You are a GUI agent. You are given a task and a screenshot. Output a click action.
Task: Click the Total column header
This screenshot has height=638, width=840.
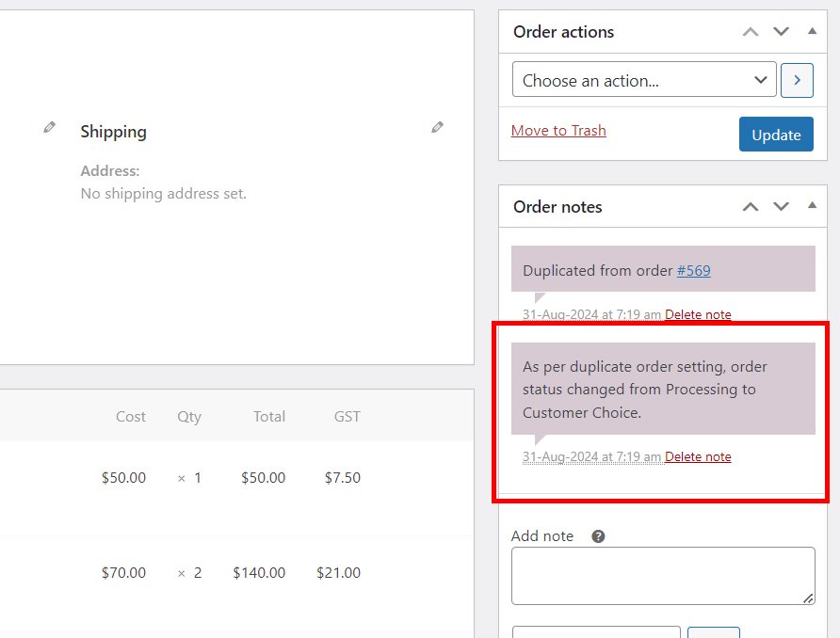pyautogui.click(x=269, y=417)
